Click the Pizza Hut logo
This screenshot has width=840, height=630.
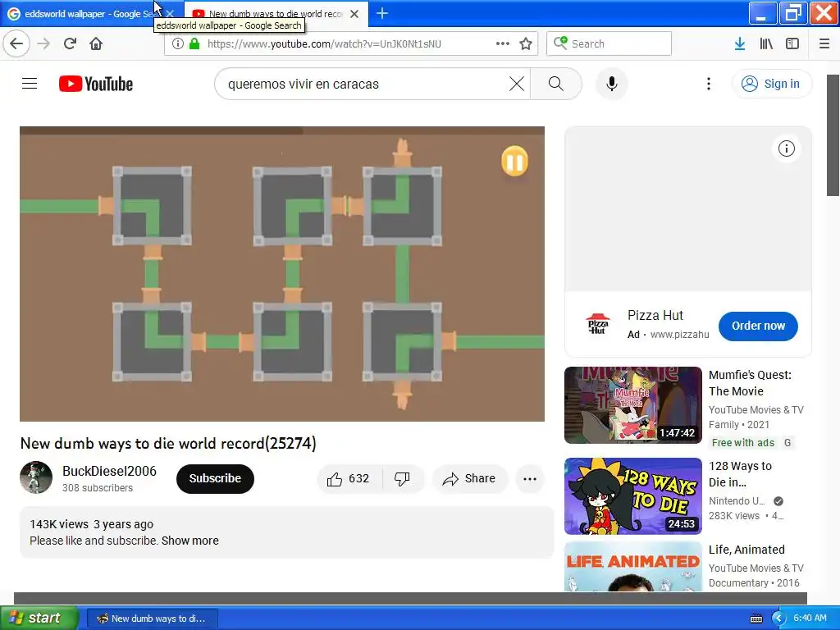[x=598, y=324]
